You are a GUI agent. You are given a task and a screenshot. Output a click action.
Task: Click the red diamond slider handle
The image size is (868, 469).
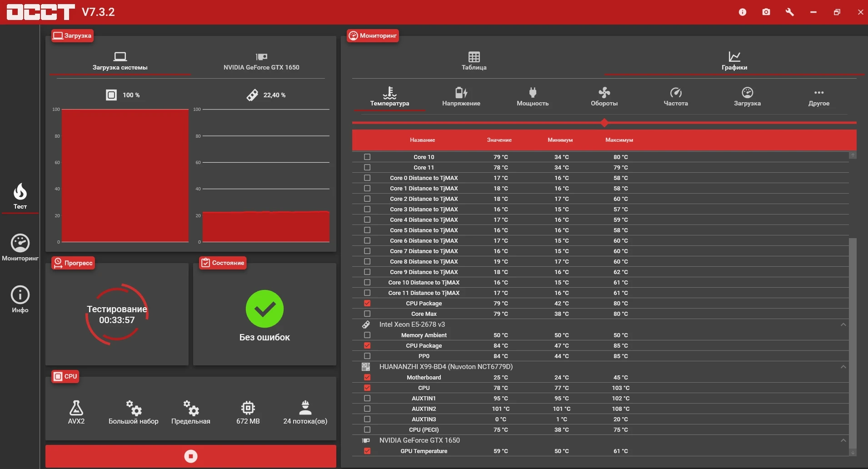click(x=604, y=123)
